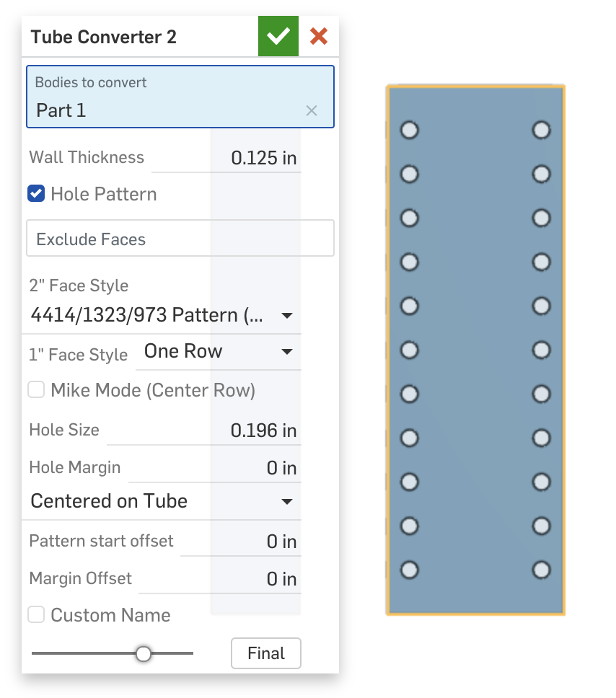Select the bottom-right hole on the tube
This screenshot has height=698, width=616.
541,570
